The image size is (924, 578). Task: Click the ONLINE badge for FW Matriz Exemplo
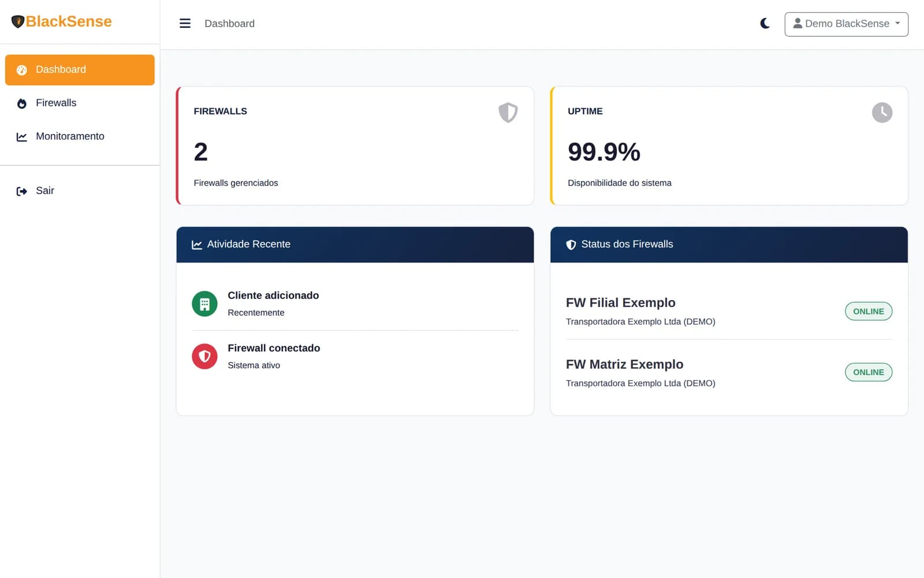click(869, 372)
